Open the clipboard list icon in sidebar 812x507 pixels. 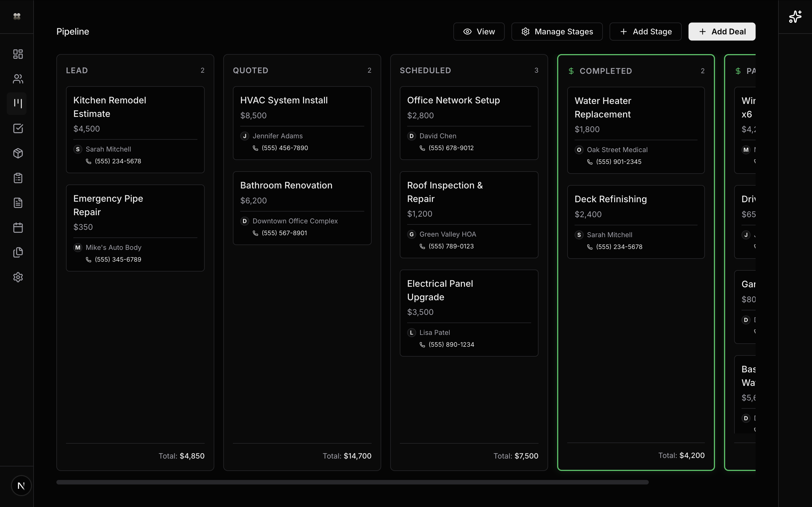(18, 178)
